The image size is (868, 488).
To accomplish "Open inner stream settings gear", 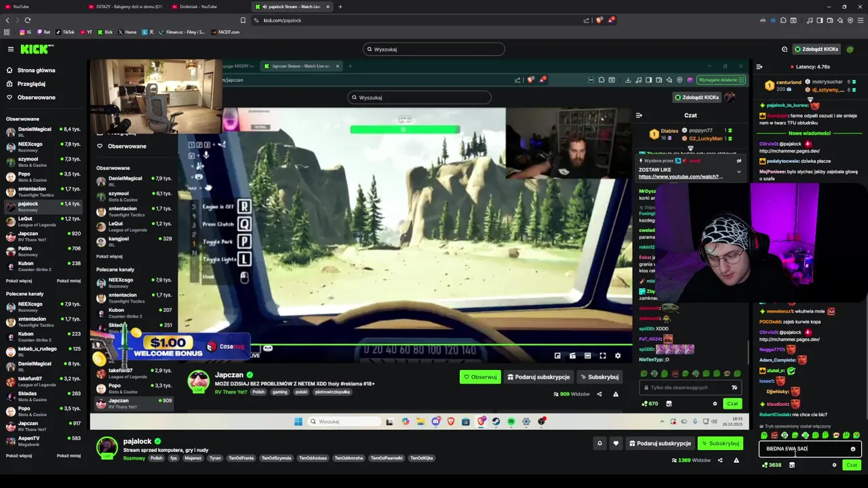I will point(618,356).
